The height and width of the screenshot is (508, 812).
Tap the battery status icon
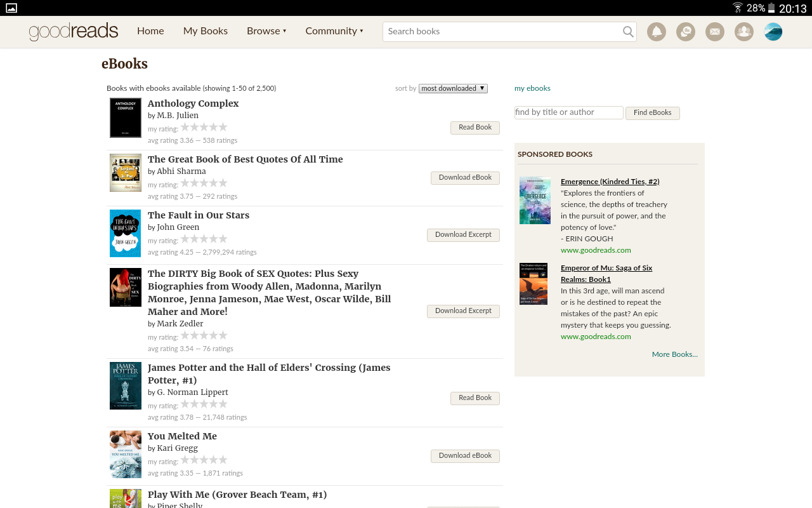pyautogui.click(x=771, y=8)
